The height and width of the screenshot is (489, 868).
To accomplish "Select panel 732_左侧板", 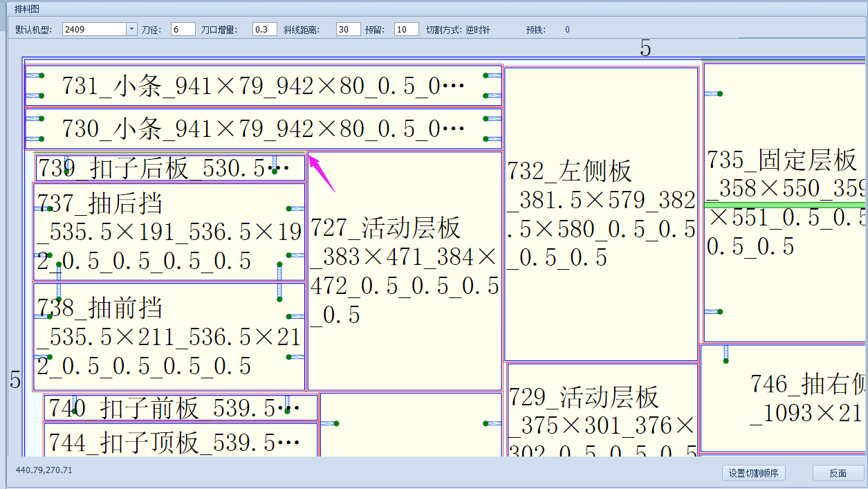I will [601, 214].
